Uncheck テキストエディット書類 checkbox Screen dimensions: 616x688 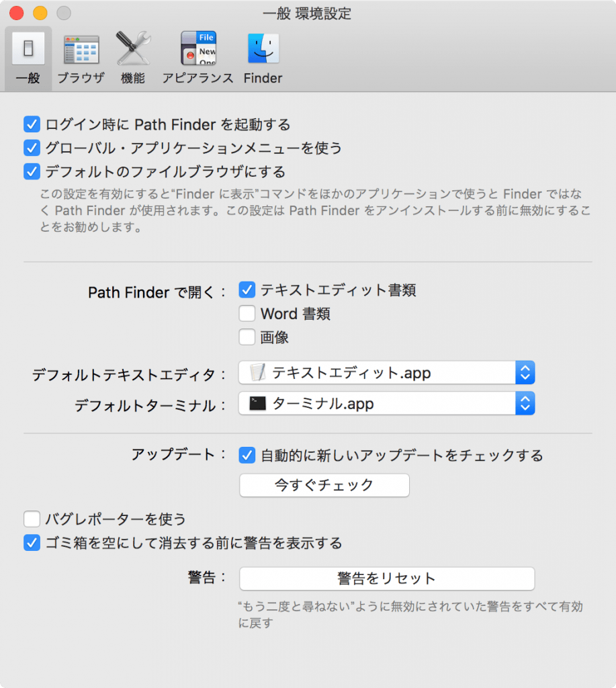pyautogui.click(x=247, y=290)
